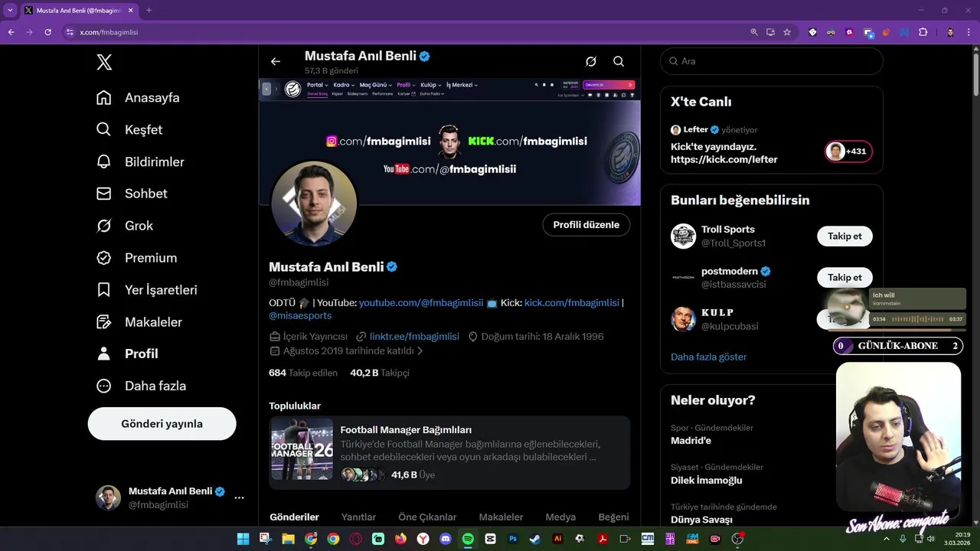Bookmark this page with star icon

(x=787, y=32)
